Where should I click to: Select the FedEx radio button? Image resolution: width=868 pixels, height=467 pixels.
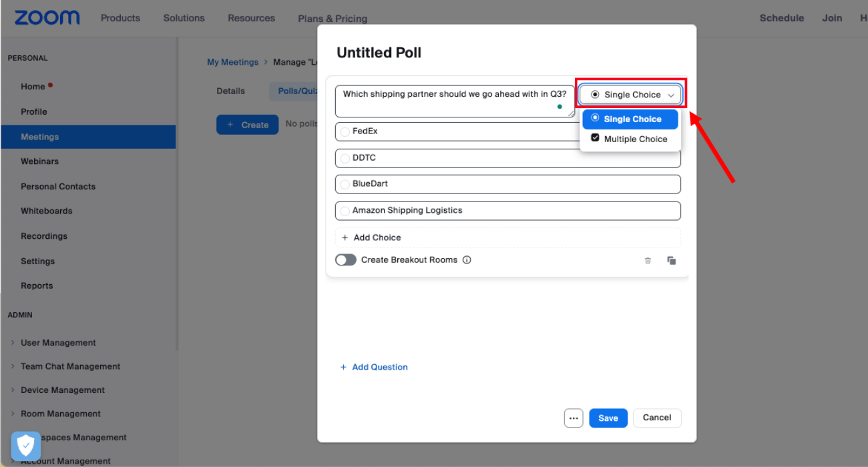[345, 132]
